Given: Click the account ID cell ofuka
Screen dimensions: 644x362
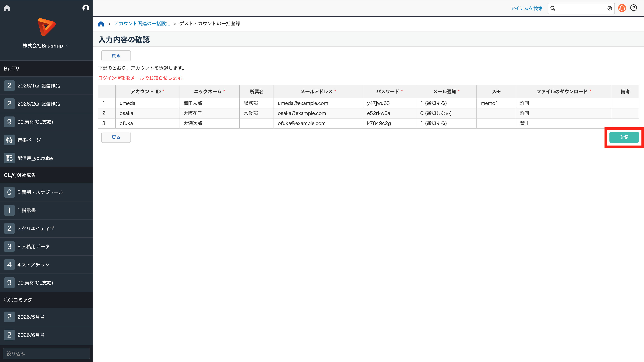Looking at the screenshot, I should (x=147, y=123).
